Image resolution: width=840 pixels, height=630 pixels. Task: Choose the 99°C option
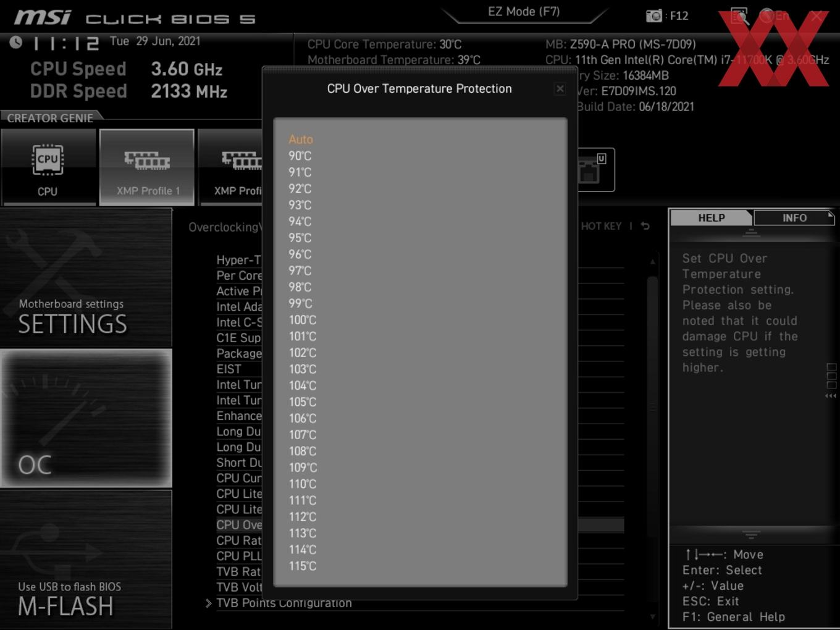(300, 303)
